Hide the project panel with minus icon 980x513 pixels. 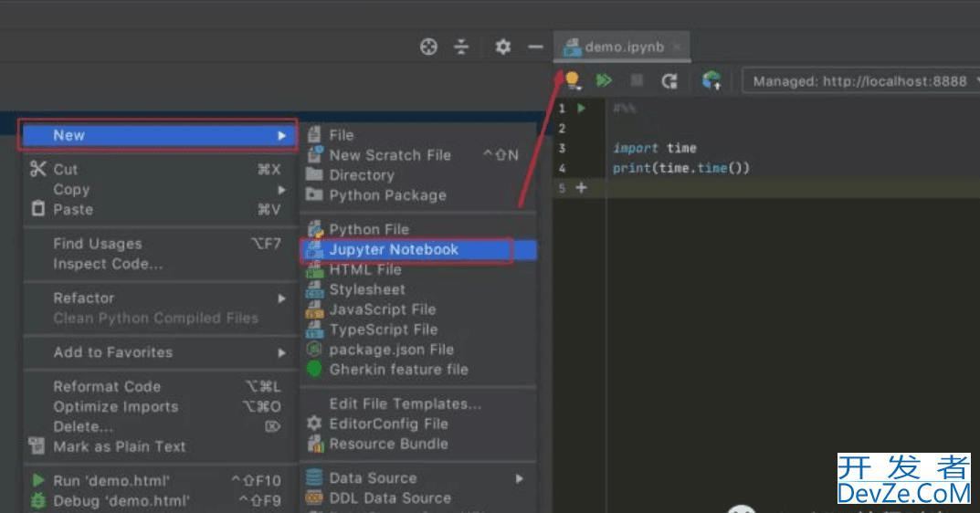click(x=535, y=47)
